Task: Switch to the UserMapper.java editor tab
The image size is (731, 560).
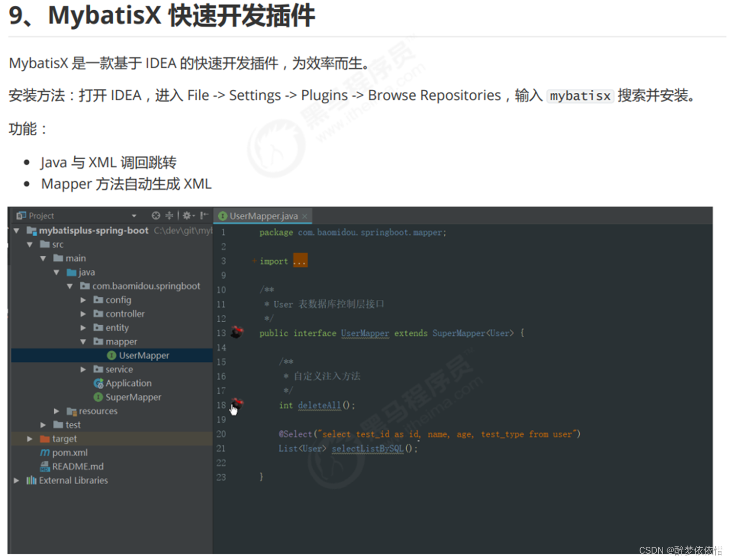Action: click(263, 216)
